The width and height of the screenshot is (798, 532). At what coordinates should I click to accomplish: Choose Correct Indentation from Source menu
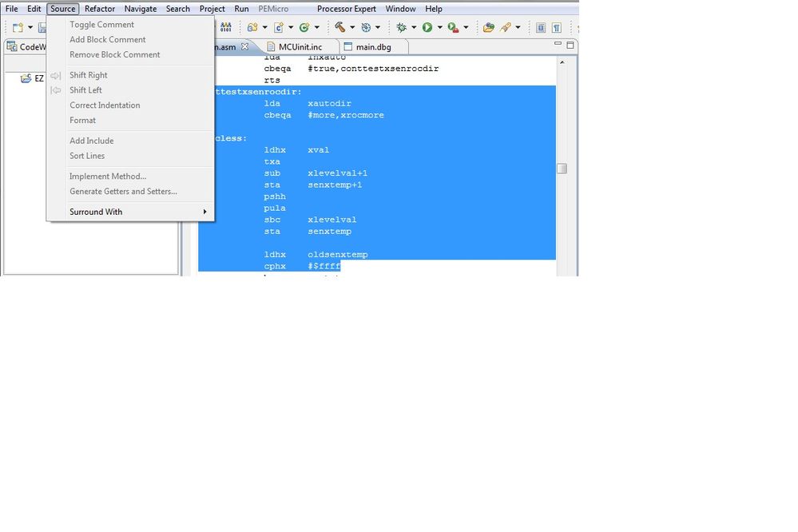pyautogui.click(x=105, y=105)
